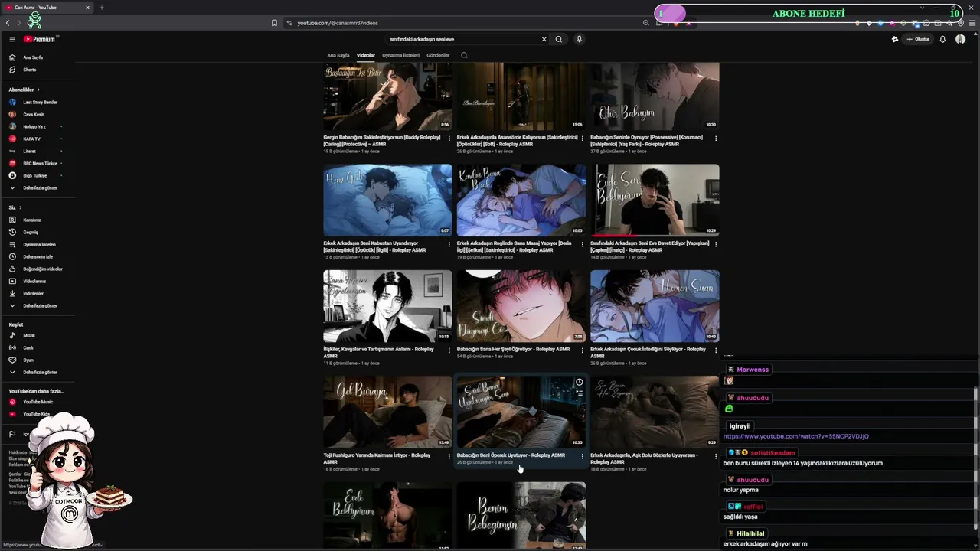The width and height of the screenshot is (980, 551).
Task: Go back in the browser
Action: [x=8, y=23]
